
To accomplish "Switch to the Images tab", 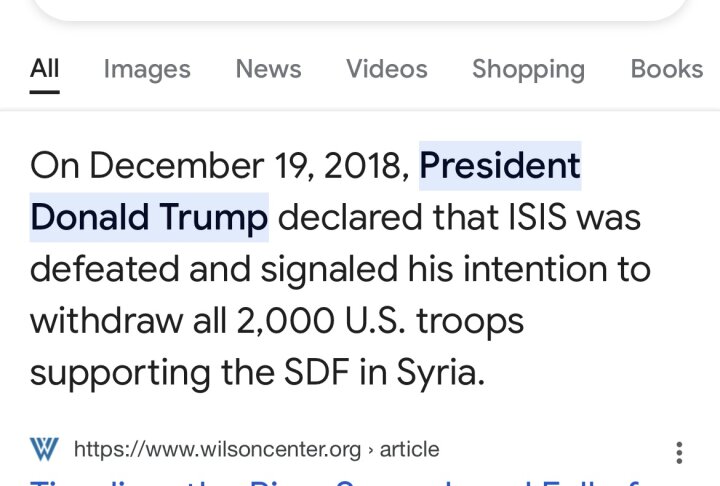I will coord(147,69).
